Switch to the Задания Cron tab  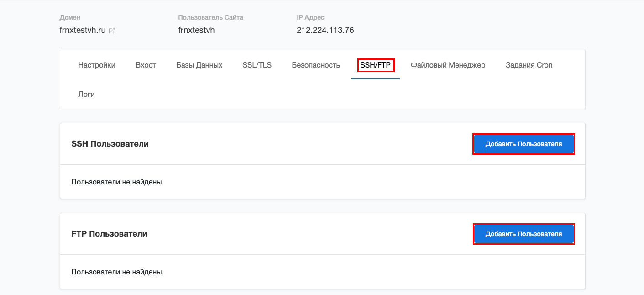point(529,65)
